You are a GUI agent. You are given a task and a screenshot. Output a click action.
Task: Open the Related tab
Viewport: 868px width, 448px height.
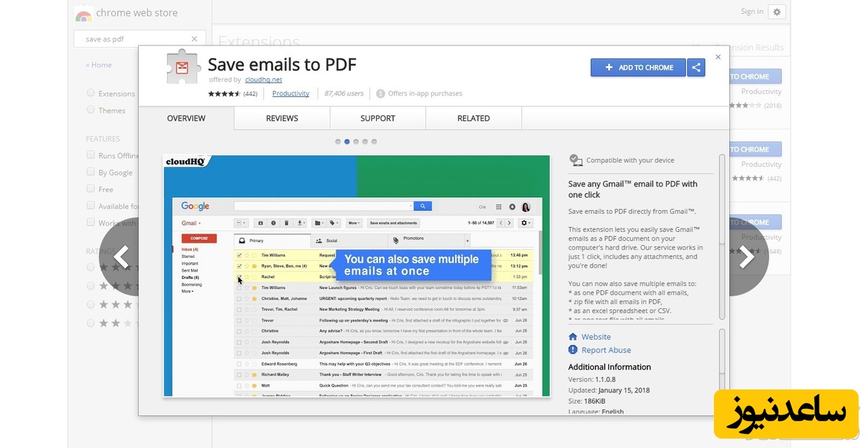pos(473,119)
